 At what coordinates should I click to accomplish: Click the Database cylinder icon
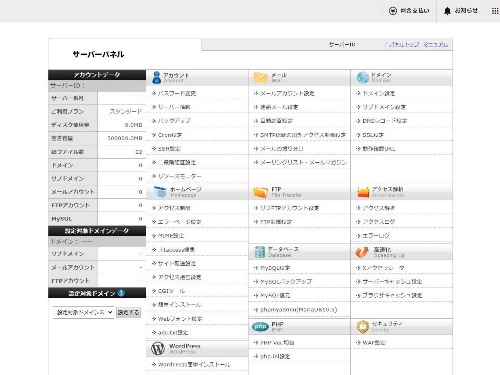(x=259, y=252)
